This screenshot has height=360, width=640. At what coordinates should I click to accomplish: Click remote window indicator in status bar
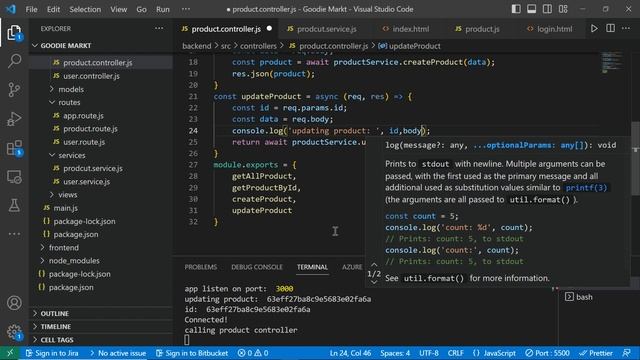10,353
